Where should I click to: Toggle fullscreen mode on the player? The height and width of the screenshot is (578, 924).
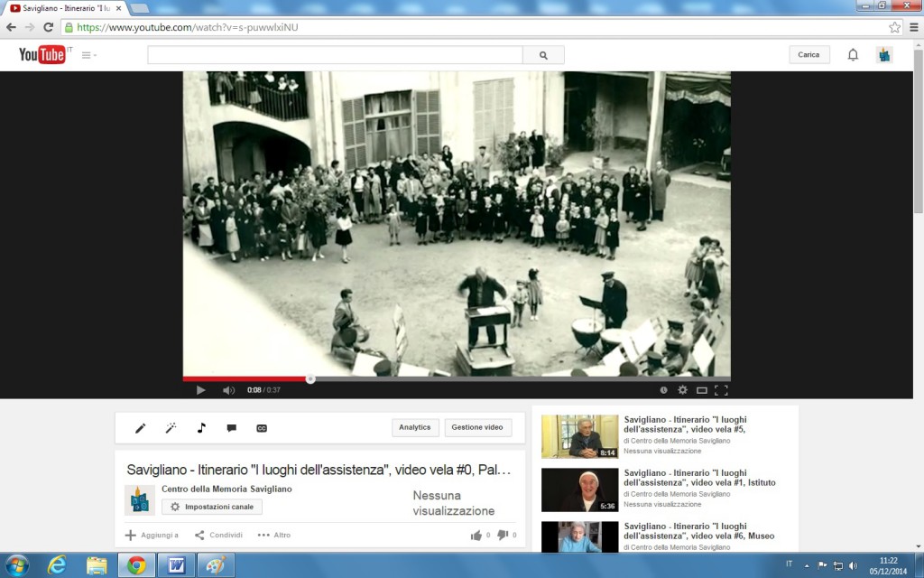pos(721,390)
